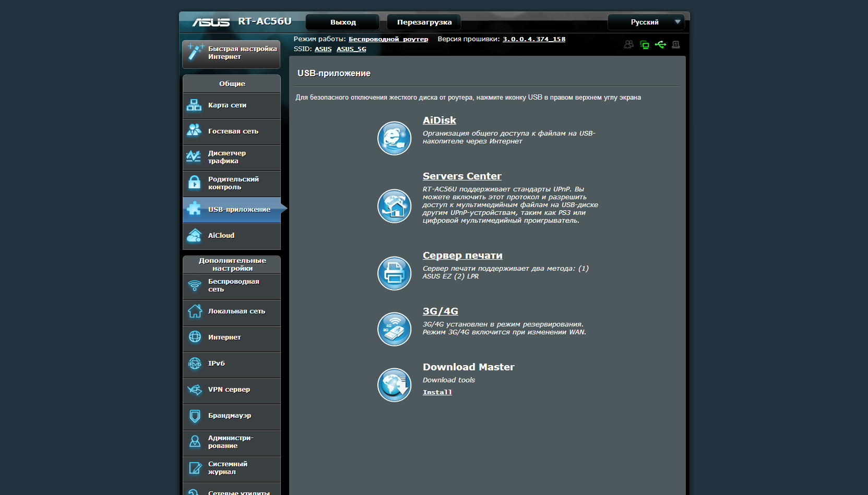Click the Беспроводной роутер mode link
This screenshot has width=868, height=495.
click(388, 39)
